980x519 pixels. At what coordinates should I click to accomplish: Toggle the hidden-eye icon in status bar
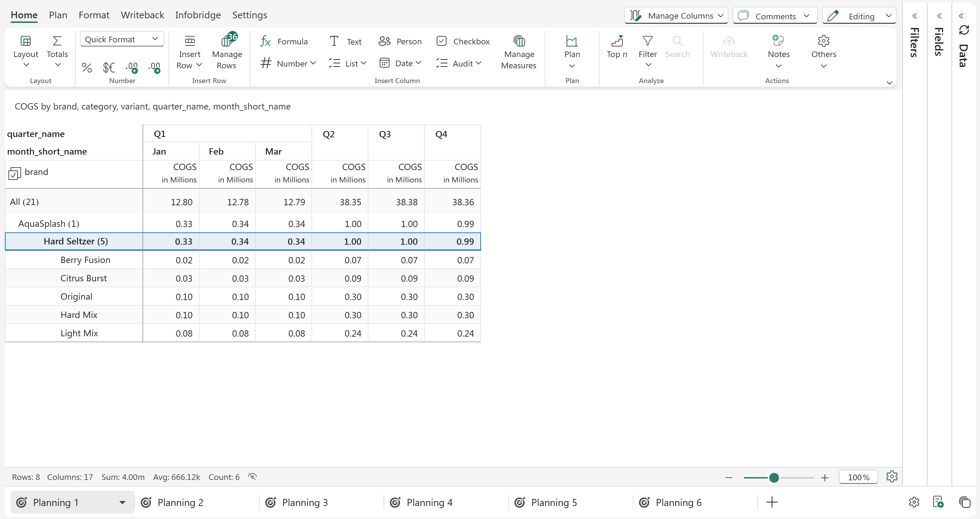[252, 477]
